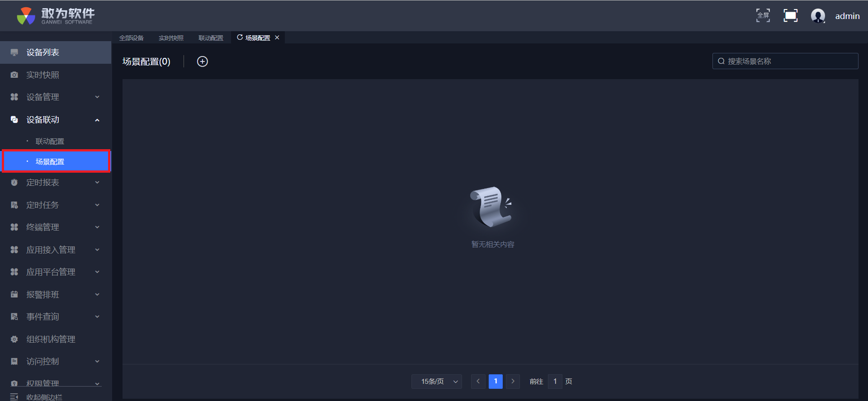Image resolution: width=868 pixels, height=401 pixels.
Task: Switch to the 全部设备 tab
Action: (x=132, y=38)
